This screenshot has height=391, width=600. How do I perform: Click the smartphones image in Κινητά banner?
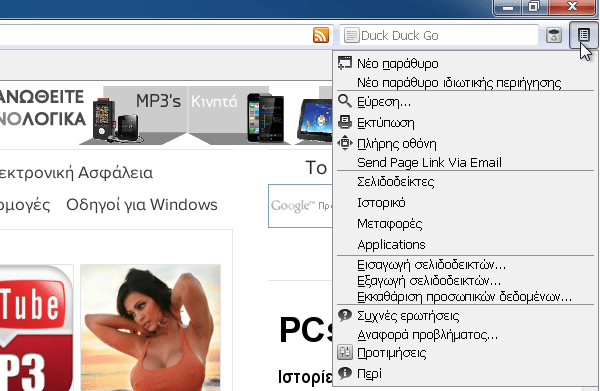pos(266,118)
